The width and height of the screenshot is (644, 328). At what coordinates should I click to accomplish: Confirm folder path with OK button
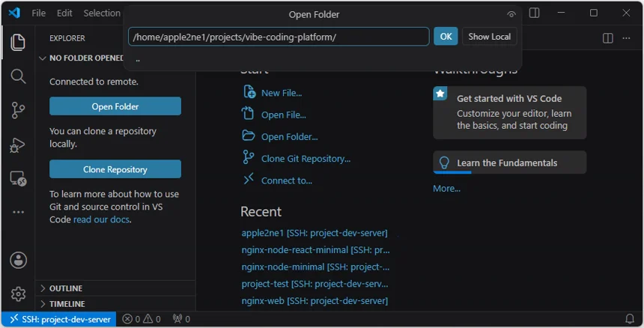[446, 37]
